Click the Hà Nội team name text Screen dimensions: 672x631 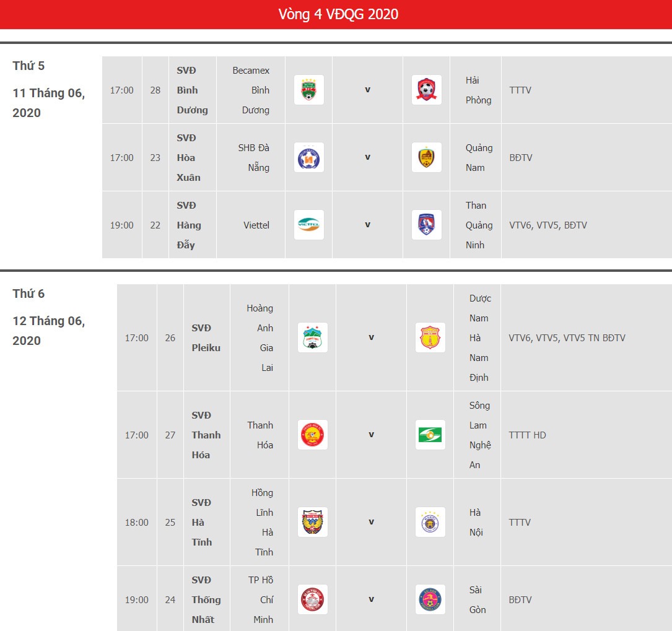click(476, 522)
